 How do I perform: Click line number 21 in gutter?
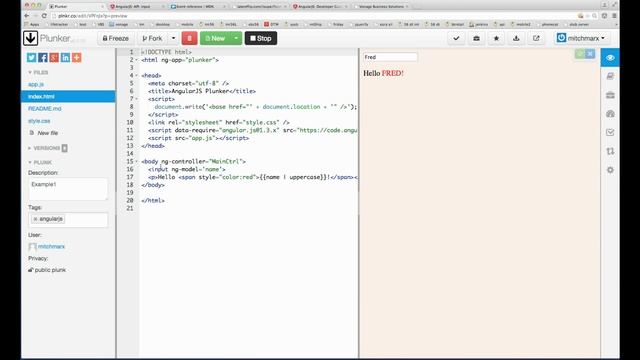[130, 209]
